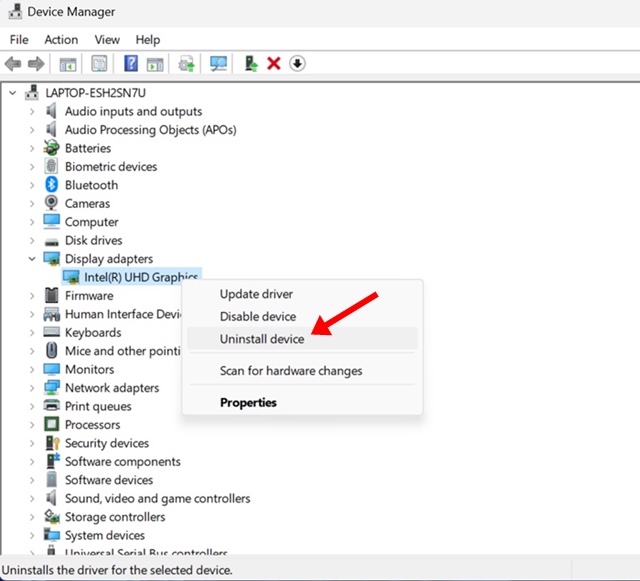Click the scan for hardware changes monitor icon
This screenshot has width=640, height=581.
click(218, 64)
